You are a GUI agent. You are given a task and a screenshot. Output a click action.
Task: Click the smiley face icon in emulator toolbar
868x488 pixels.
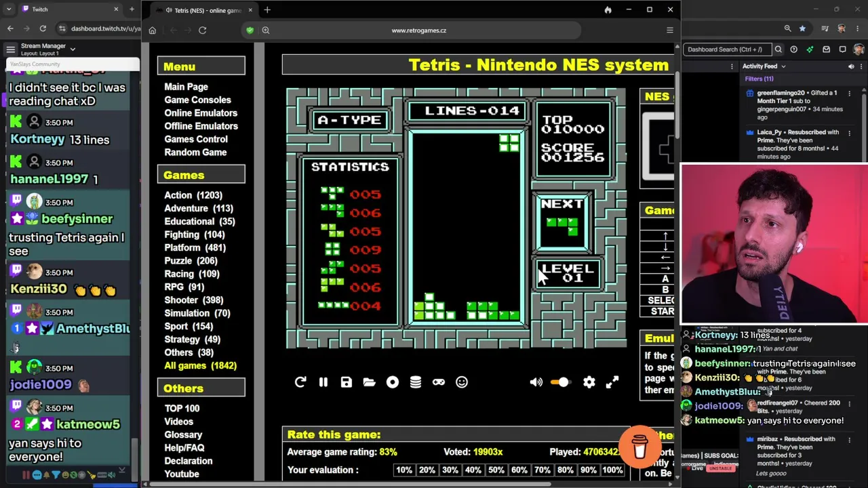[462, 382]
